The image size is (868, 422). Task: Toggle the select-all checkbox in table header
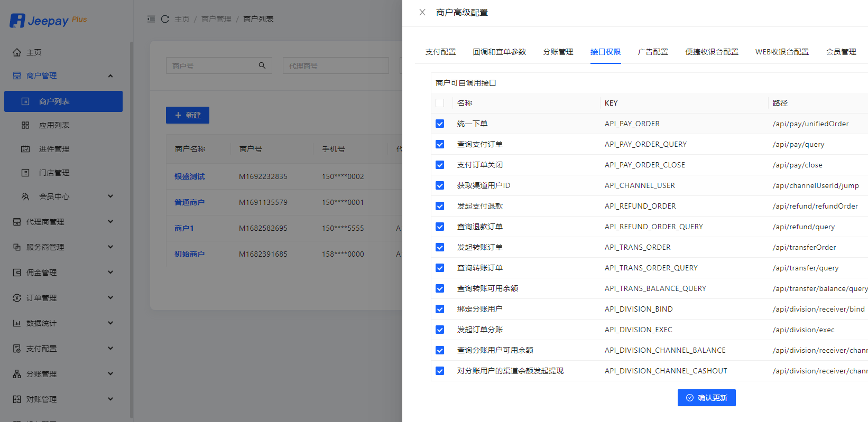coord(440,103)
